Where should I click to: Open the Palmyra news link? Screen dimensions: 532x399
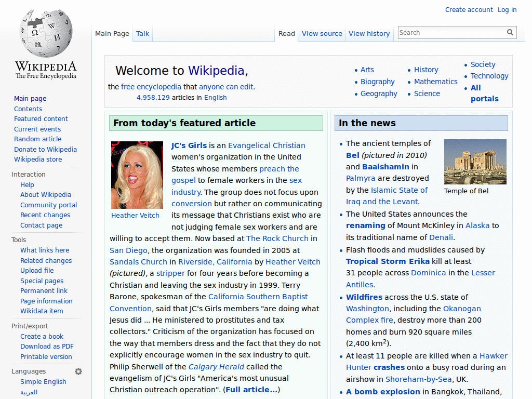click(x=361, y=179)
